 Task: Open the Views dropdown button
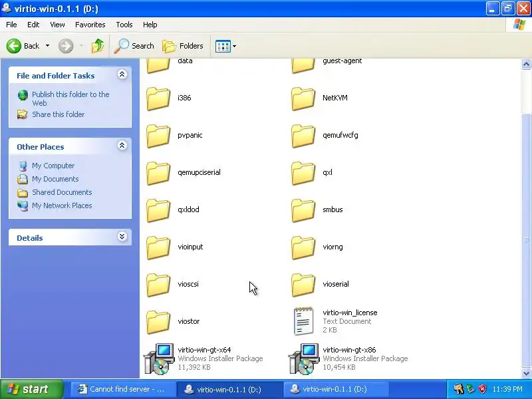pyautogui.click(x=225, y=46)
